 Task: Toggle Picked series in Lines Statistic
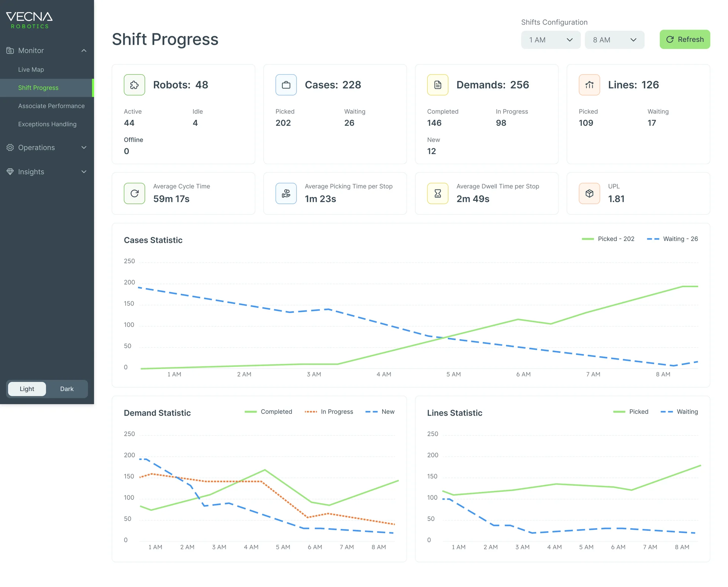pyautogui.click(x=631, y=412)
